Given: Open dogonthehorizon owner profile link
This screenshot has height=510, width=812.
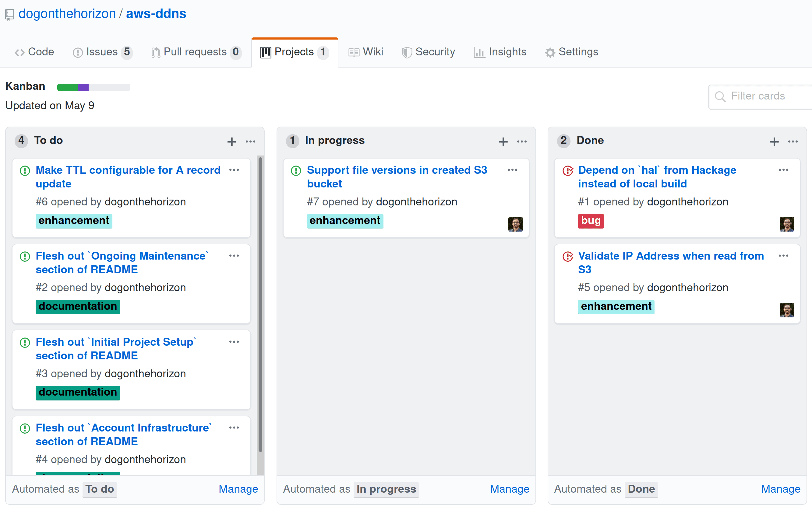Looking at the screenshot, I should [x=67, y=14].
